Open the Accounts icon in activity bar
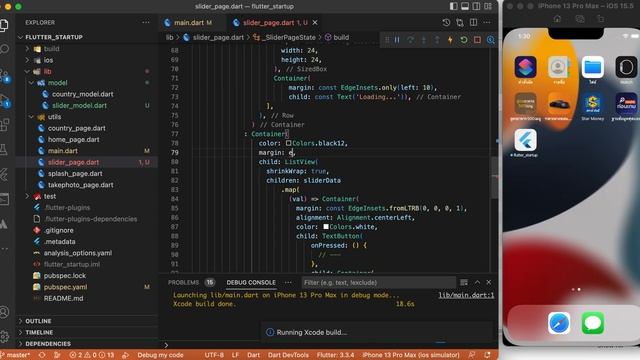The height and width of the screenshot is (360, 640). point(4,312)
